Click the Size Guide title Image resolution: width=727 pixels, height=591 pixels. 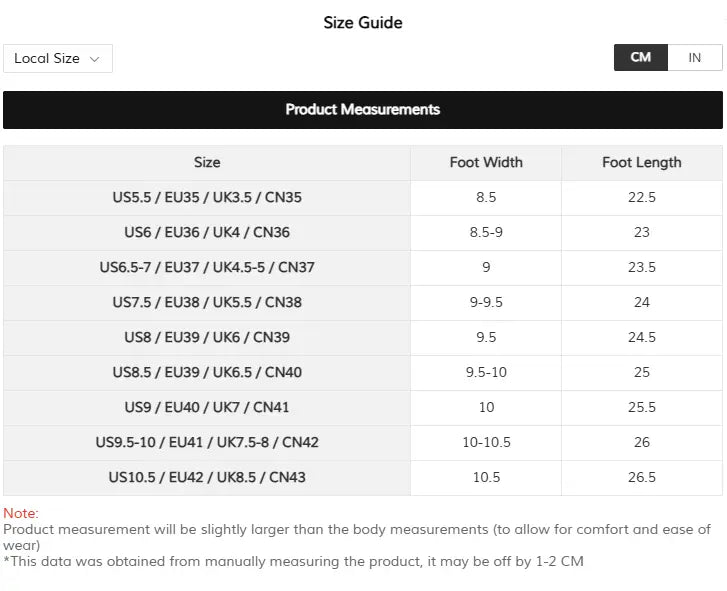pos(363,23)
